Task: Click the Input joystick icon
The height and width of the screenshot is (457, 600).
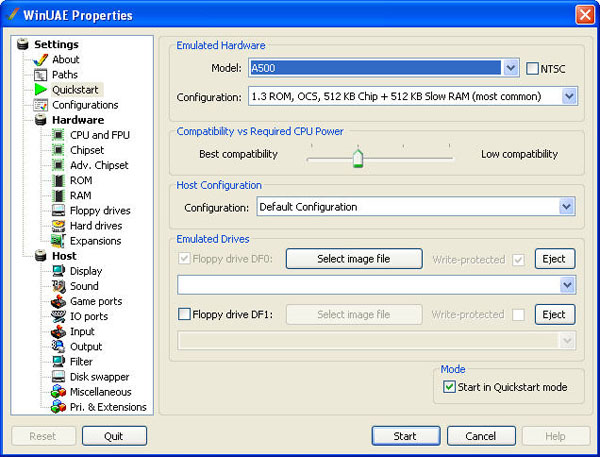Action: 58,331
